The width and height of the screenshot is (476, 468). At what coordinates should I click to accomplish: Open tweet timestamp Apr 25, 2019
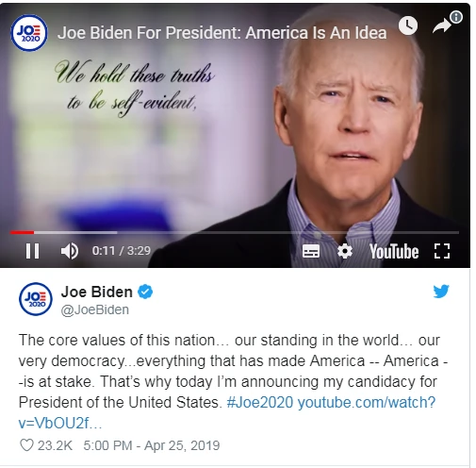[152, 445]
